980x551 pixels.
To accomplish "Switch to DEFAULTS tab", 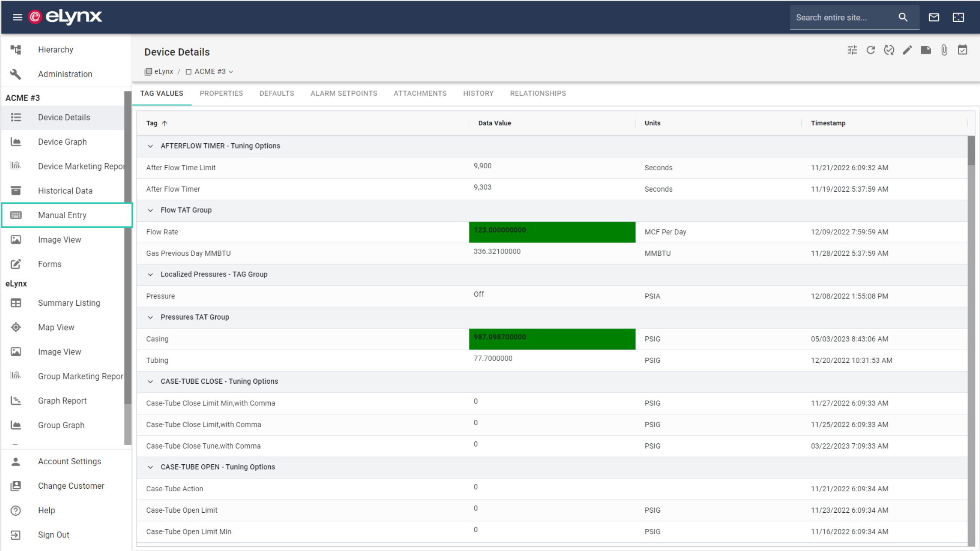I will pyautogui.click(x=277, y=93).
